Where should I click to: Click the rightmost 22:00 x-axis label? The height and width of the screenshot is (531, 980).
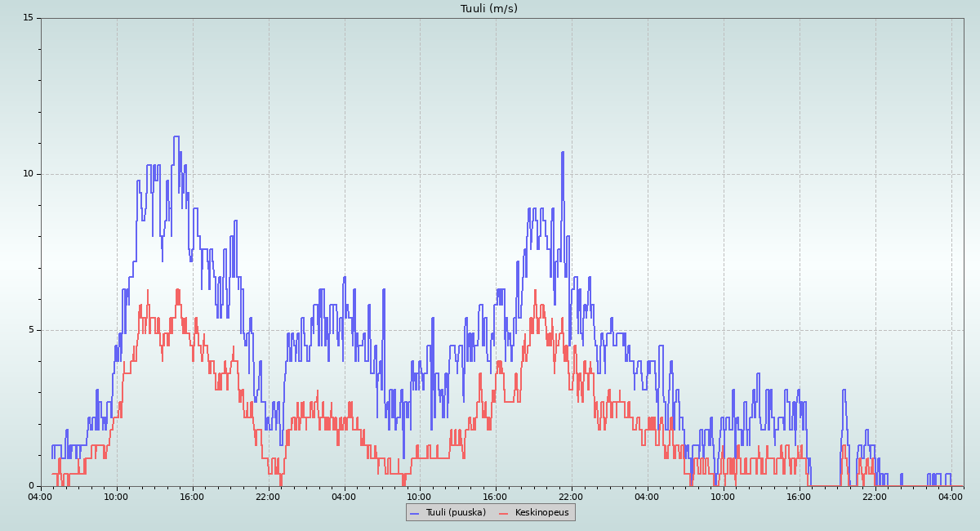click(x=875, y=496)
